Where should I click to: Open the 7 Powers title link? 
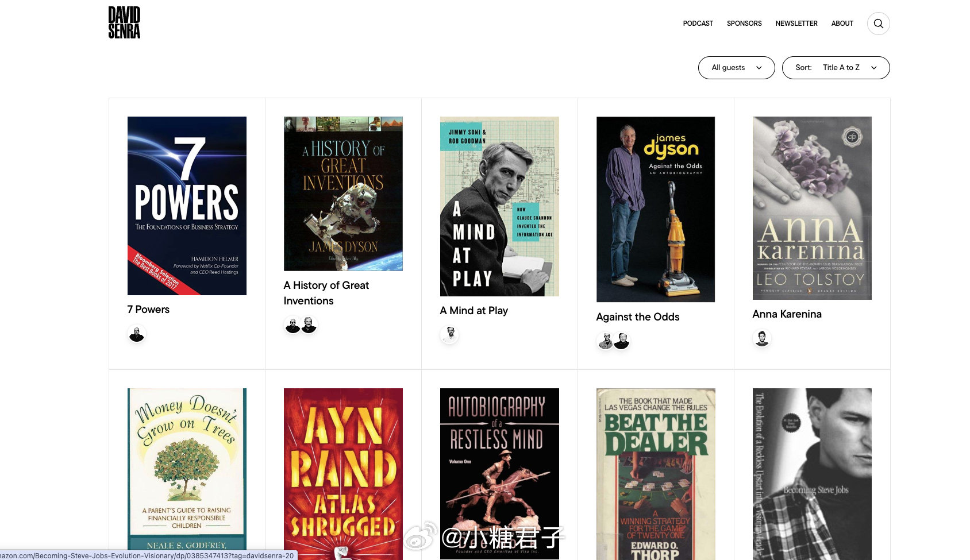[148, 310]
